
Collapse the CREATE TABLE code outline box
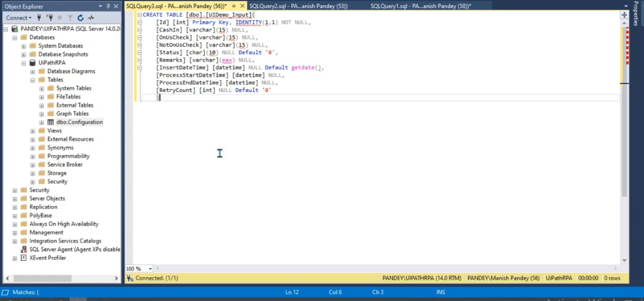[x=140, y=15]
